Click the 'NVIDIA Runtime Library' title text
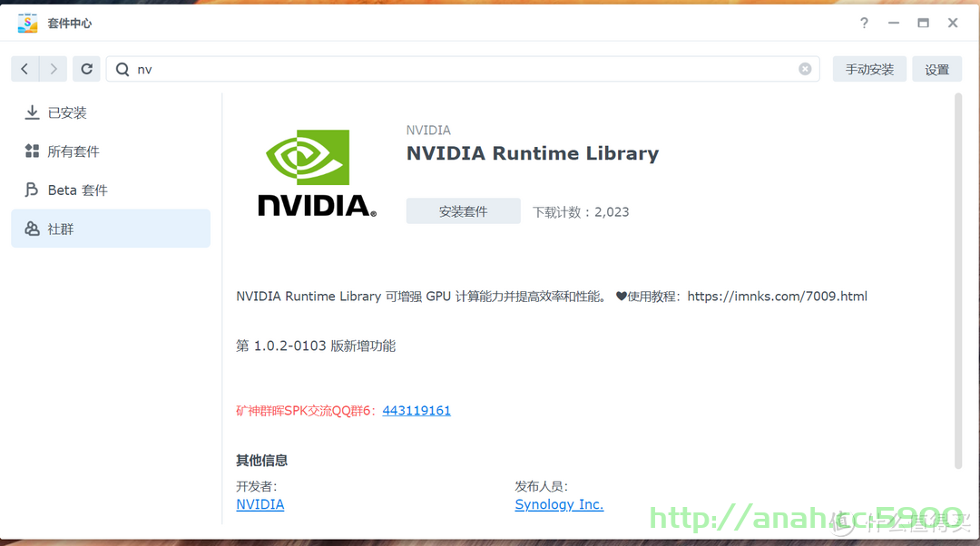This screenshot has height=546, width=980. tap(533, 153)
